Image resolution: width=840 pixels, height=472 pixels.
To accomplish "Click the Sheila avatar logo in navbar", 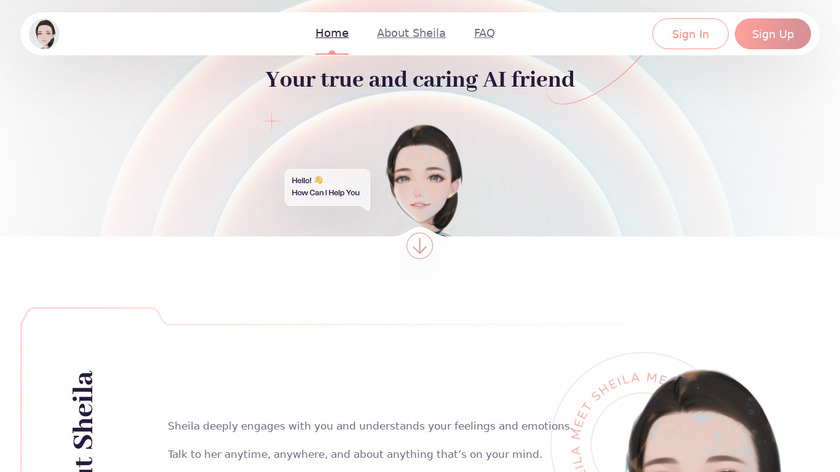I will (x=44, y=34).
